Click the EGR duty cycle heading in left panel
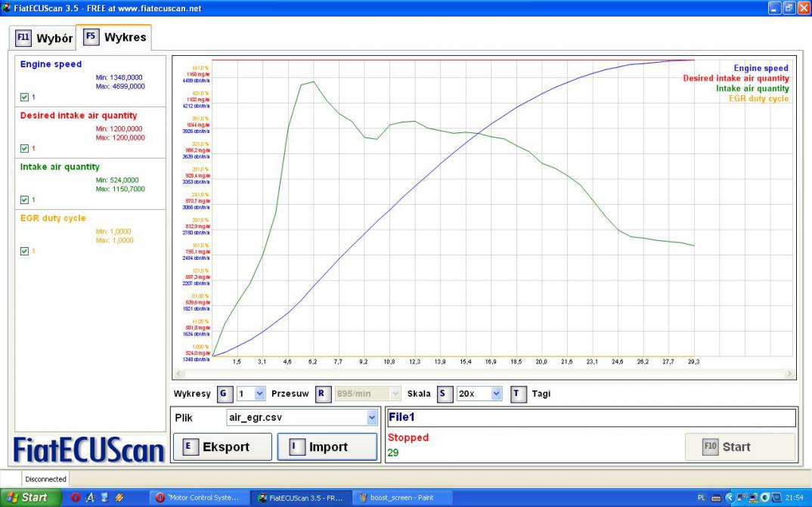The image size is (812, 507). pos(53,218)
